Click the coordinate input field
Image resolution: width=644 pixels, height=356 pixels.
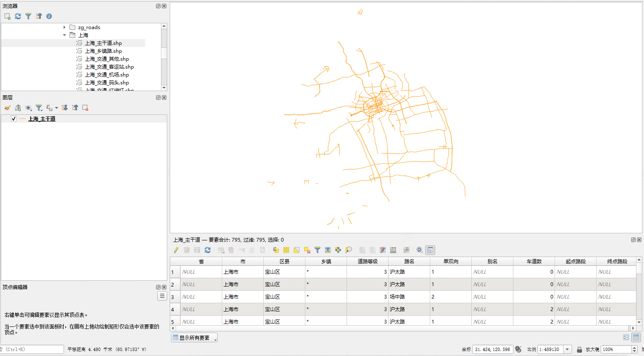coord(493,349)
